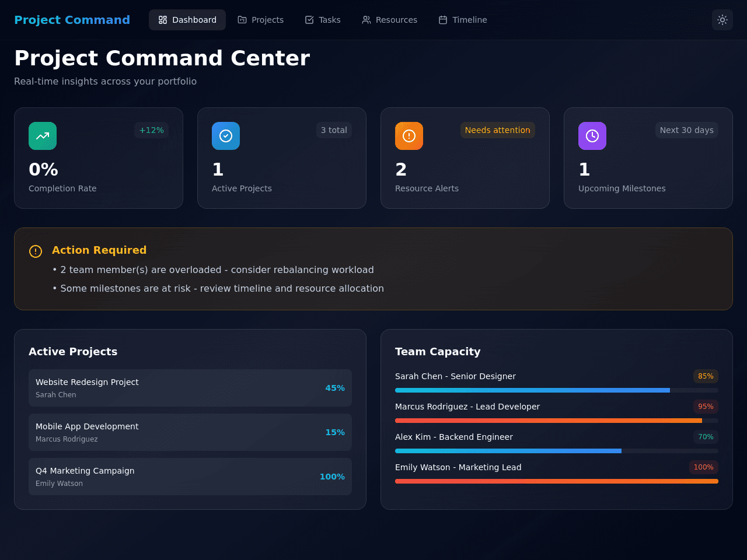Click the purple clock Upcoming Milestones icon
Screen dimensions: 747x560
coord(592,136)
